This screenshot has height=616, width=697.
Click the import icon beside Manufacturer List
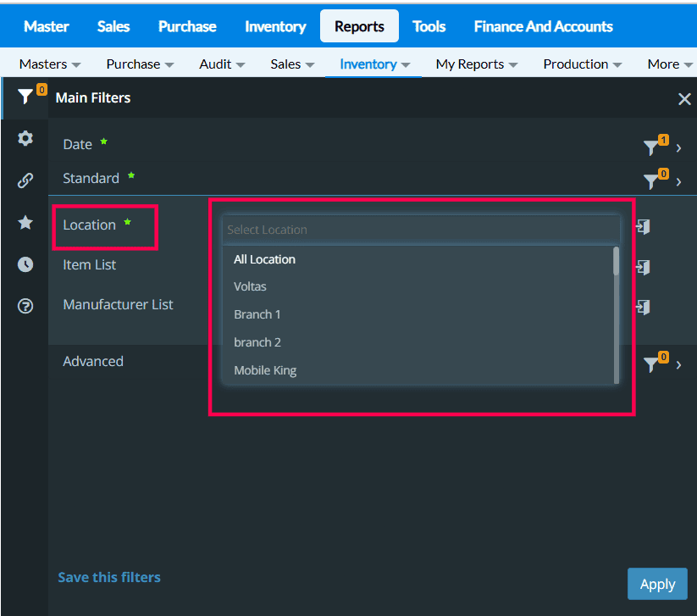(643, 307)
